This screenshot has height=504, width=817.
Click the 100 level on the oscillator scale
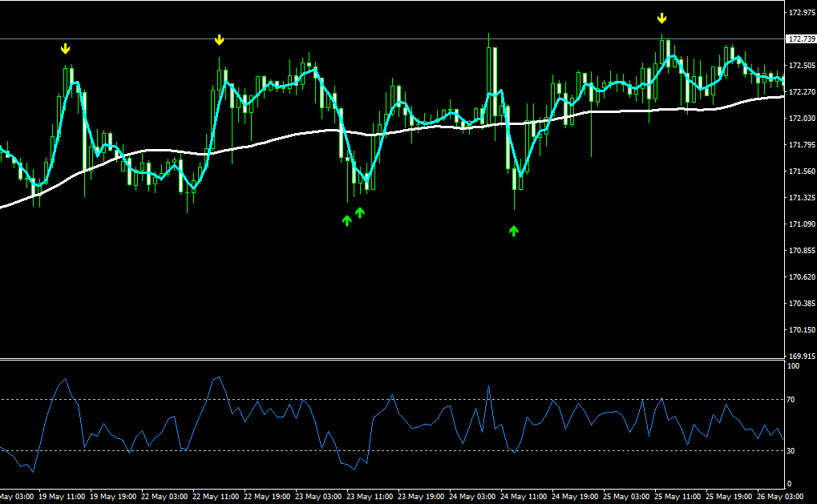tap(793, 366)
